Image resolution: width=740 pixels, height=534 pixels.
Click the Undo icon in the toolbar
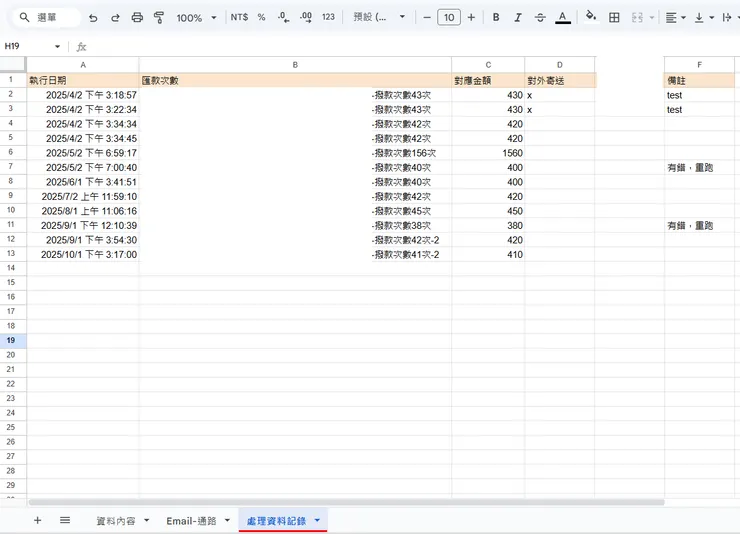coord(93,18)
